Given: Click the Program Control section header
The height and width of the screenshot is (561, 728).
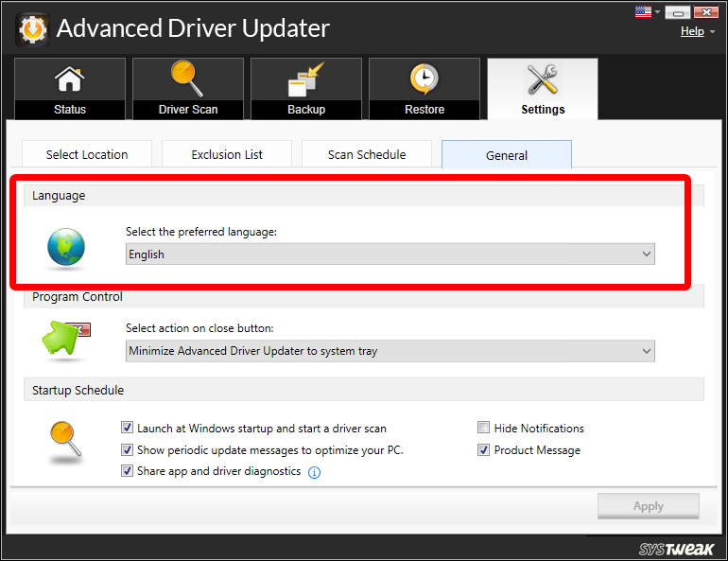Looking at the screenshot, I should coord(364,296).
